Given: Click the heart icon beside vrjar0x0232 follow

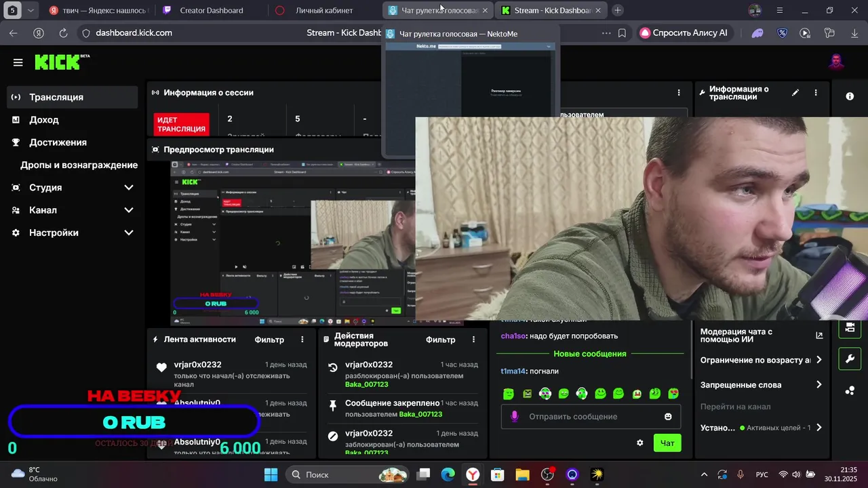Looking at the screenshot, I should [161, 368].
